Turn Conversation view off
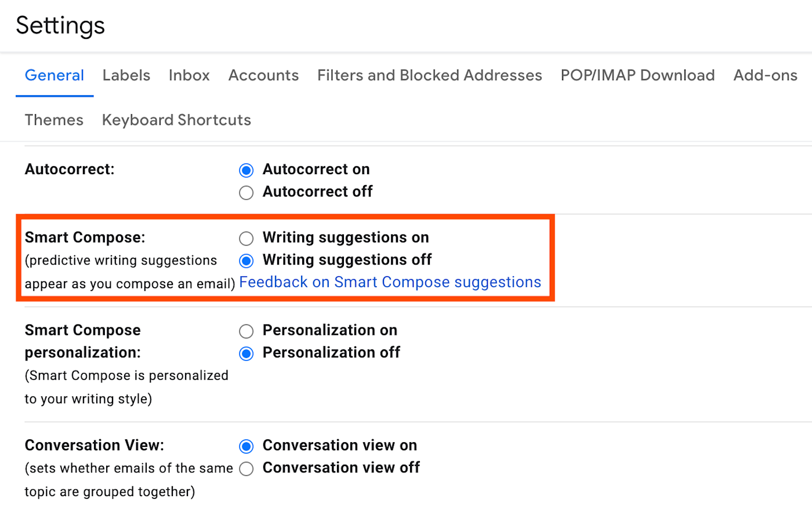Screen dimensions: 812x513 coord(246,469)
